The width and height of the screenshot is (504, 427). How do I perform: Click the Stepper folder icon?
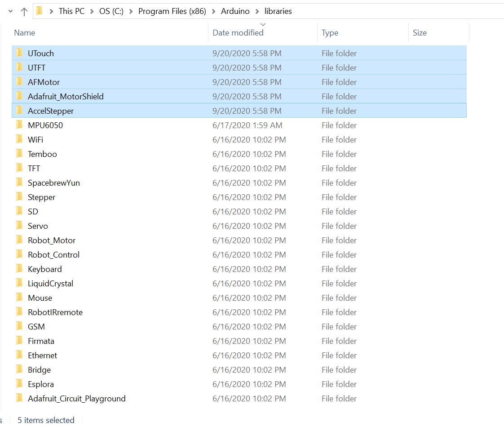pos(20,197)
